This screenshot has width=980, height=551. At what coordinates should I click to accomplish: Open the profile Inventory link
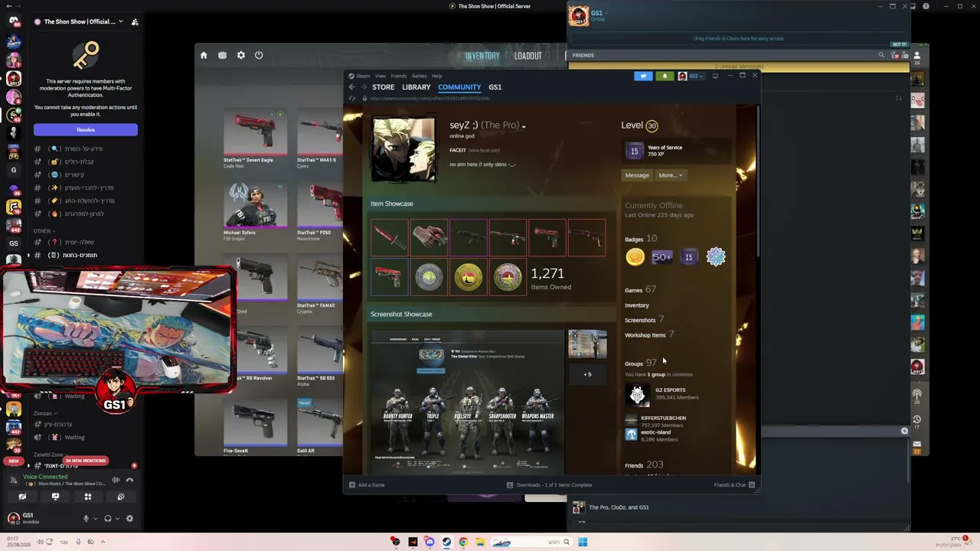click(x=637, y=305)
